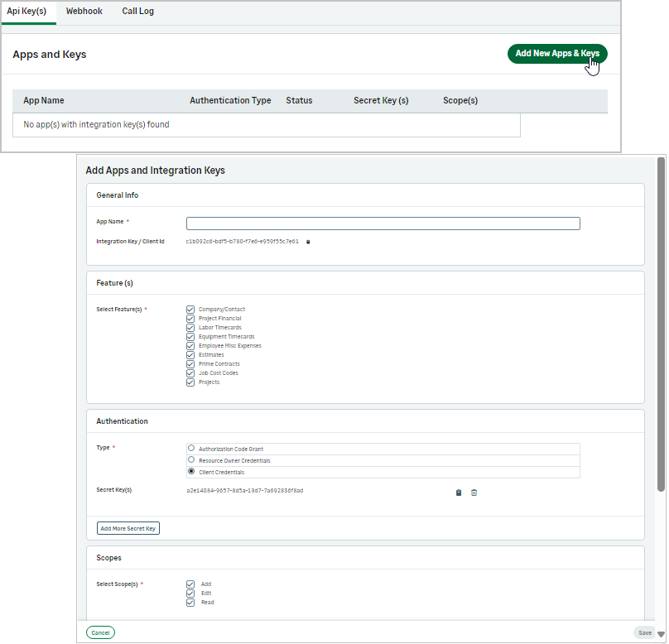Toggle the Add scope checkbox
This screenshot has width=669, height=644.
190,584
